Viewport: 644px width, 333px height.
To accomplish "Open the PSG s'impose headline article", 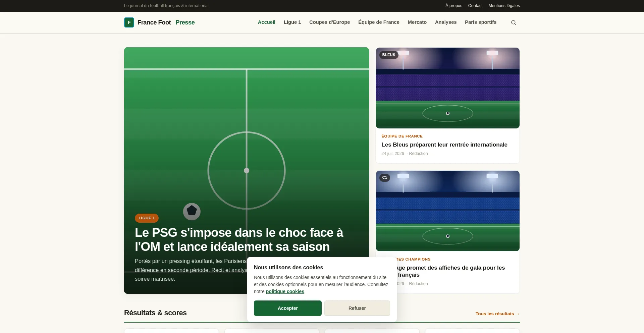I will tap(239, 240).
